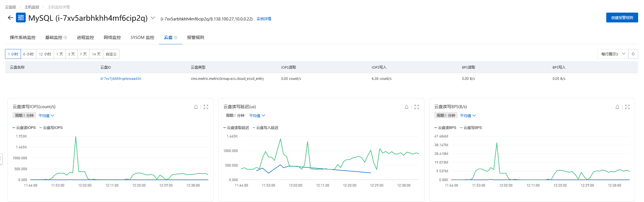Click the IOPS写入 column header
644x202 pixels.
point(379,68)
